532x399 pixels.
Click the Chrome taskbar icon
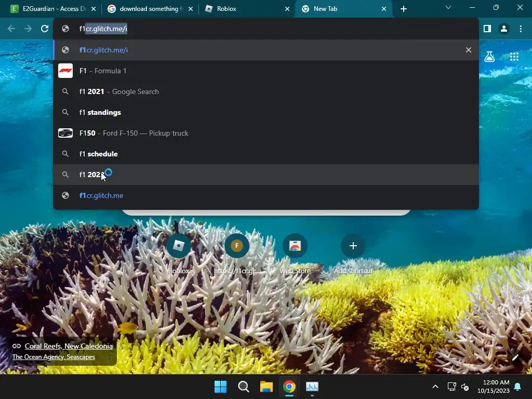click(289, 387)
